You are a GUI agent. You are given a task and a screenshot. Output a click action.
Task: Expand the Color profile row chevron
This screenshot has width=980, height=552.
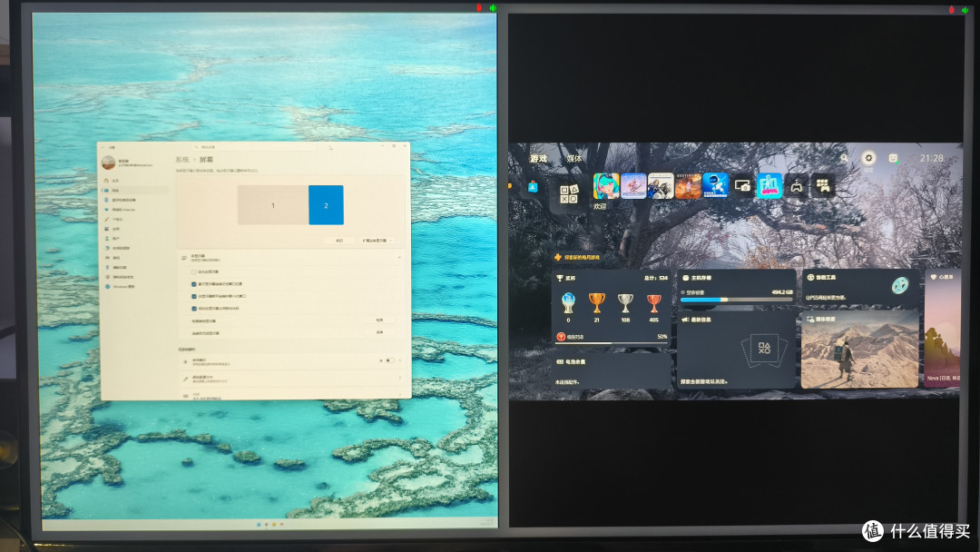(x=400, y=378)
